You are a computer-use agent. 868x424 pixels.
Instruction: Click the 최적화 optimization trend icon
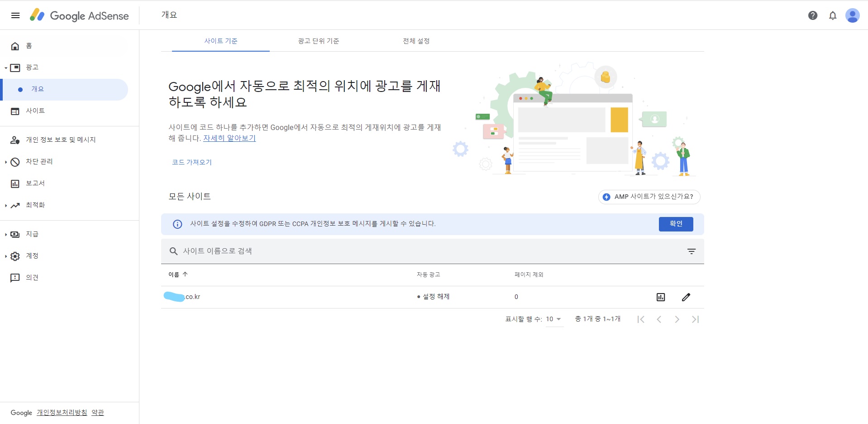pyautogui.click(x=15, y=206)
